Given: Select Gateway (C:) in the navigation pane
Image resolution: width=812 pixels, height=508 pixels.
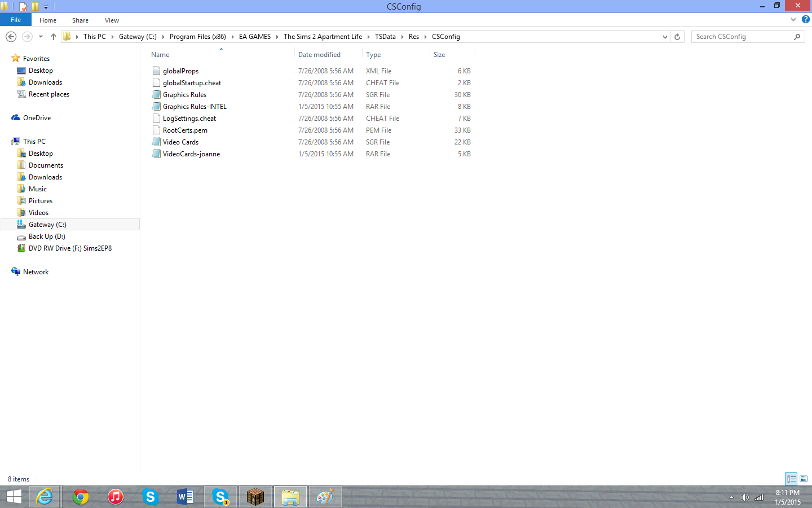Looking at the screenshot, I should click(47, 225).
